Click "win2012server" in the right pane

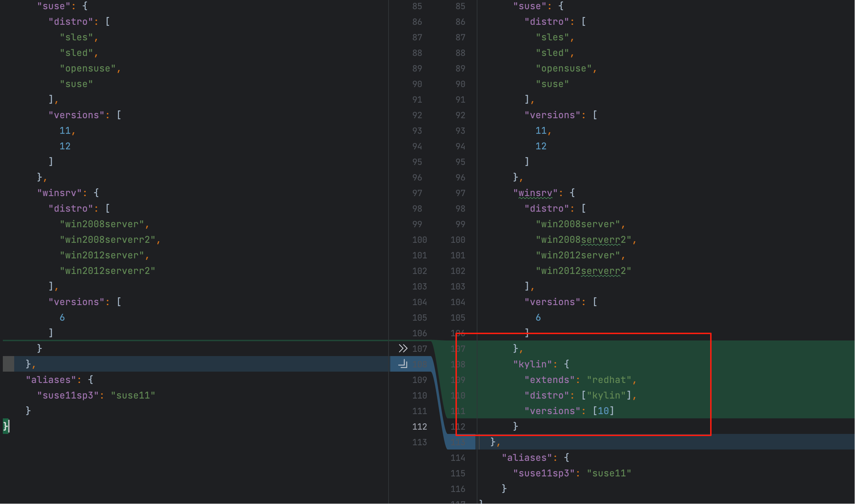[578, 255]
